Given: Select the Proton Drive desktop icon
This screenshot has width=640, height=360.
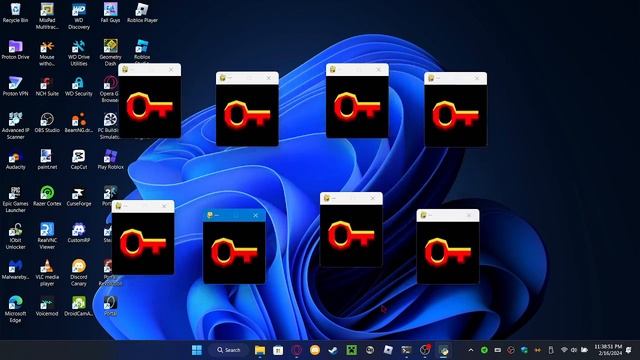Looking at the screenshot, I should coord(15,50).
